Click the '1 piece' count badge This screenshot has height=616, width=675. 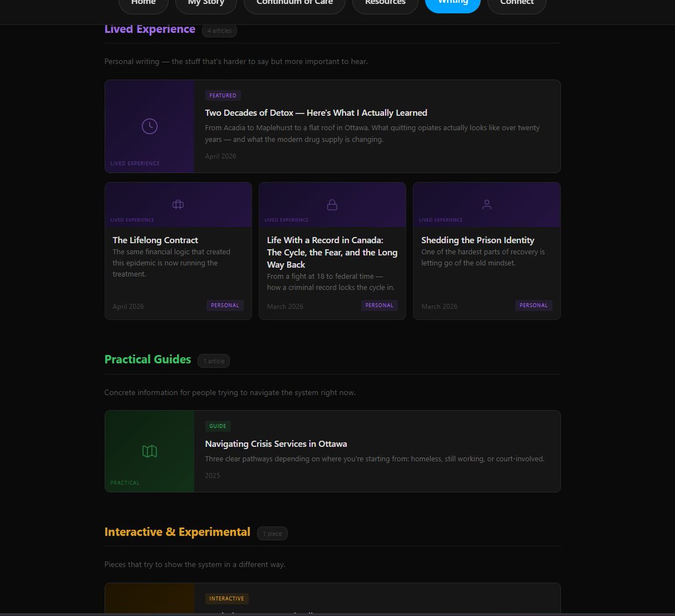[x=272, y=534]
